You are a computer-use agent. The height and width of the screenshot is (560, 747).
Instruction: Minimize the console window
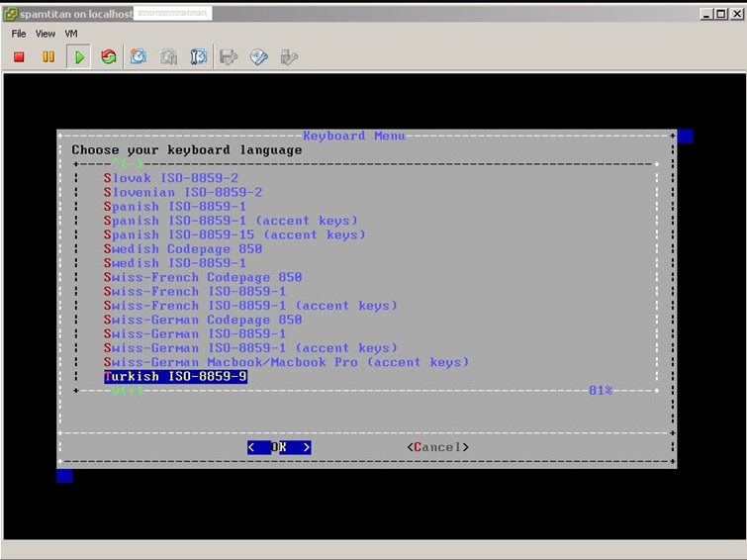click(706, 14)
